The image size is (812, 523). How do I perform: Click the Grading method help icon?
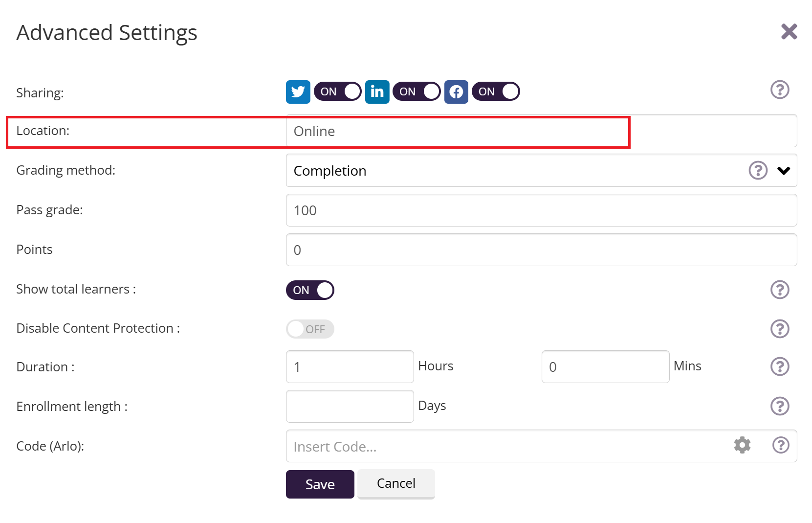pos(758,171)
